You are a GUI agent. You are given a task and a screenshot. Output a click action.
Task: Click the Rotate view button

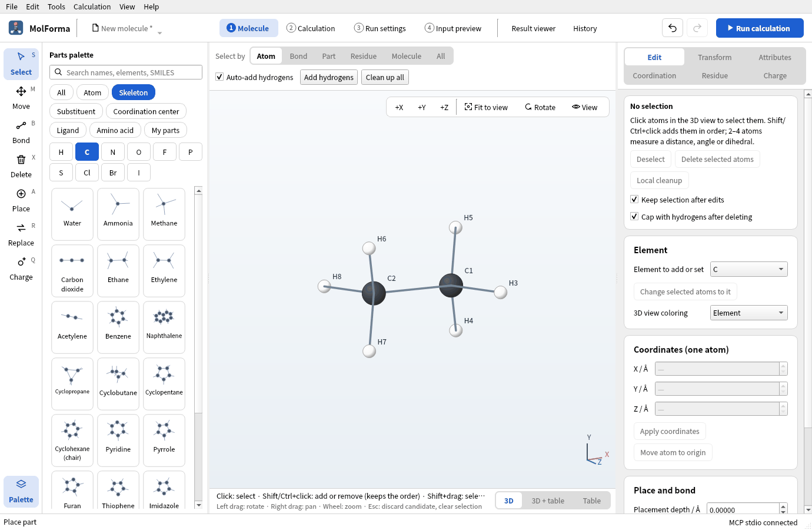click(540, 107)
